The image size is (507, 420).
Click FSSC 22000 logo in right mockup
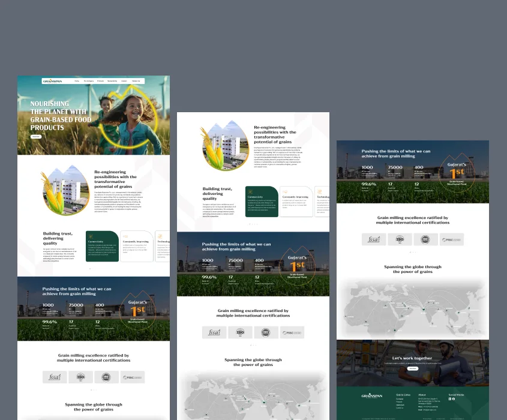(x=452, y=239)
